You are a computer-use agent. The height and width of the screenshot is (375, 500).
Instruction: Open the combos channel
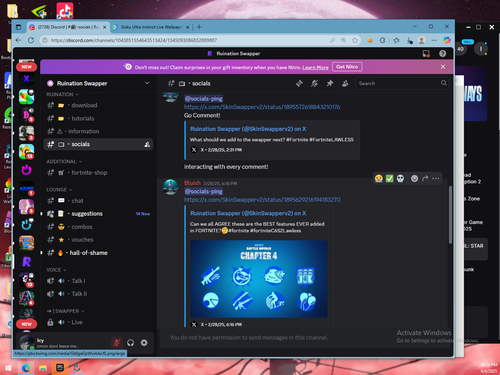click(x=98, y=227)
